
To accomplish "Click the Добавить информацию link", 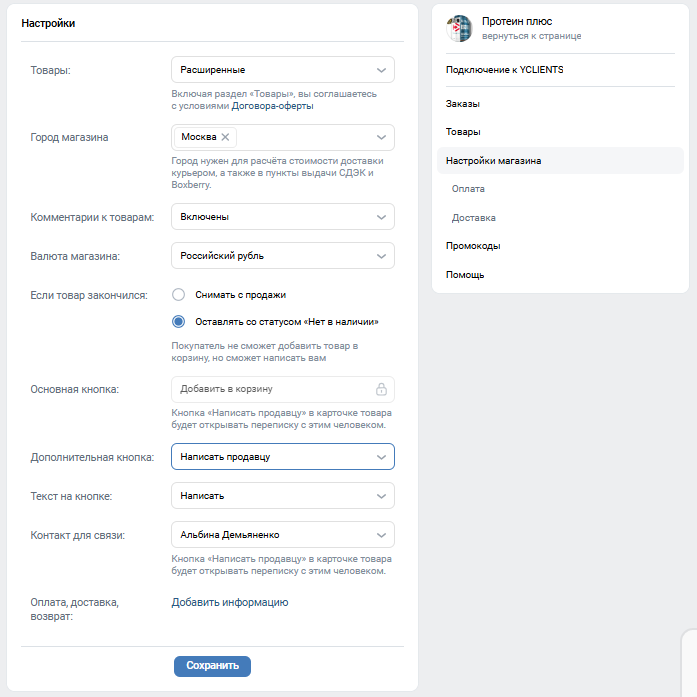I will pyautogui.click(x=230, y=602).
